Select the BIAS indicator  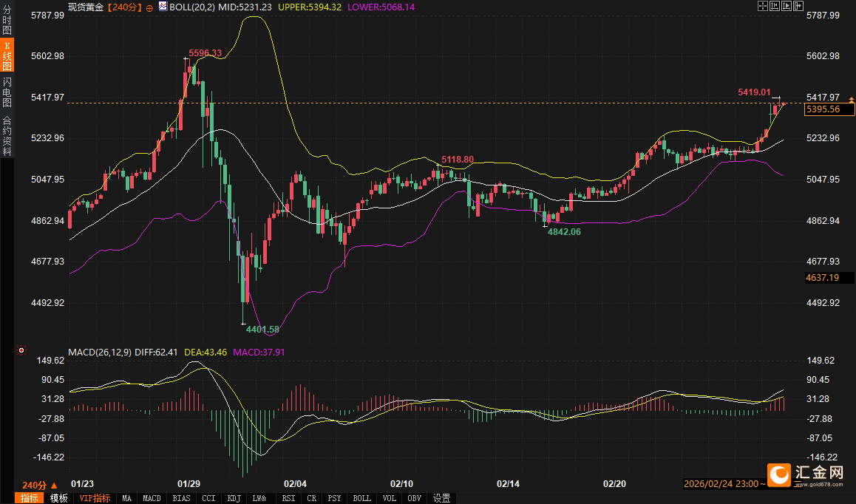[181, 498]
